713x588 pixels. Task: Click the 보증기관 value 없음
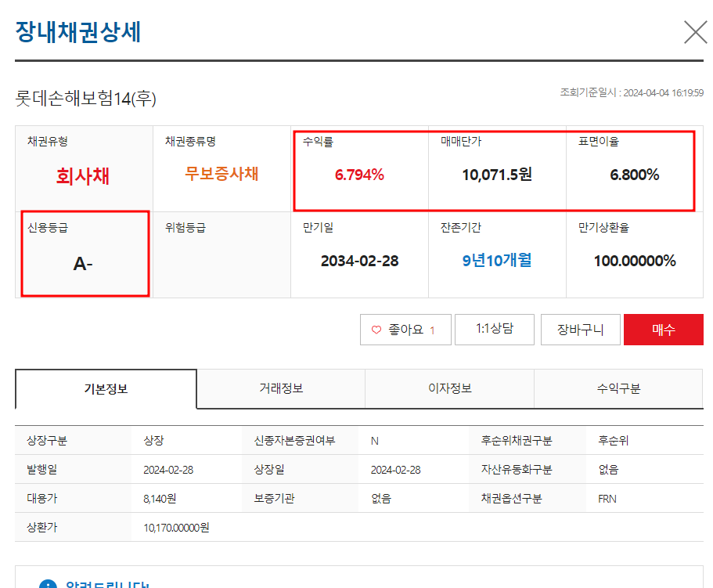coord(381,499)
